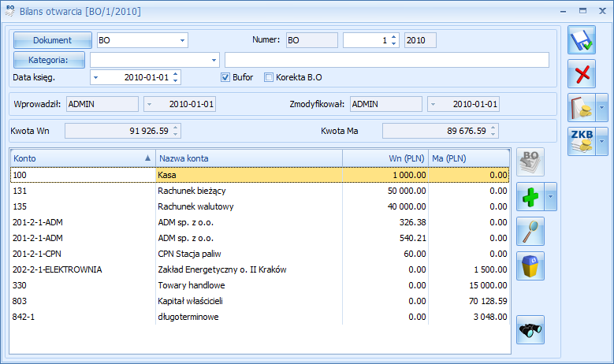Viewport: 614px width, 364px height.
Task: Click the Kategoria button
Action: 49,61
